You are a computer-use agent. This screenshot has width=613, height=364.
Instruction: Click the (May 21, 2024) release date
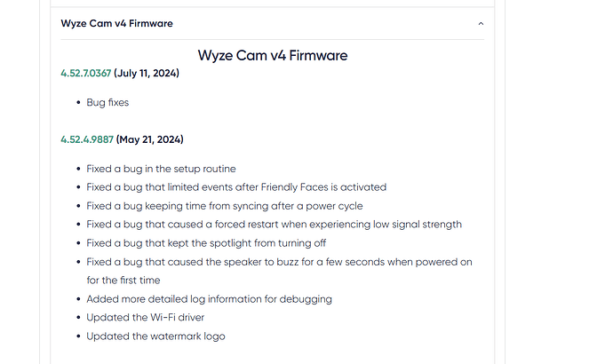(x=149, y=139)
